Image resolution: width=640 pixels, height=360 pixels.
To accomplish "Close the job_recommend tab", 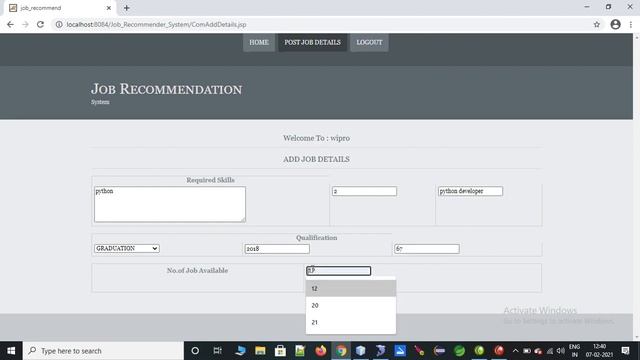I will coord(109,8).
